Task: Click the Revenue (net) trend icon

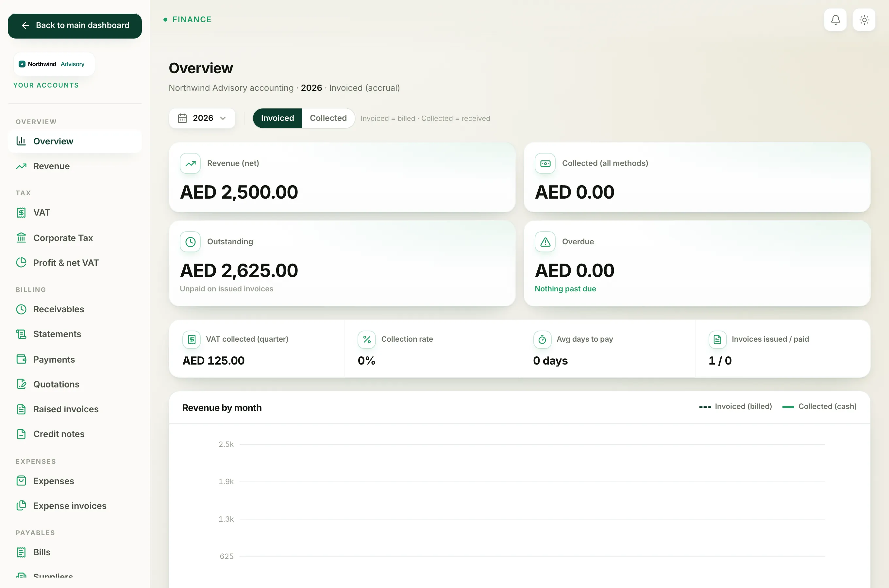Action: point(190,163)
